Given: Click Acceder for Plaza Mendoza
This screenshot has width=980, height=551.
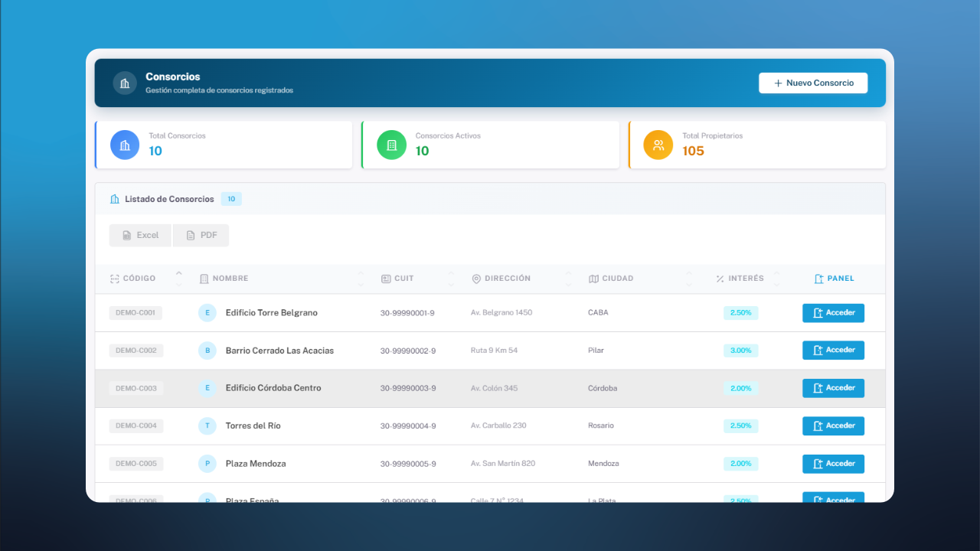Looking at the screenshot, I should tap(833, 464).
